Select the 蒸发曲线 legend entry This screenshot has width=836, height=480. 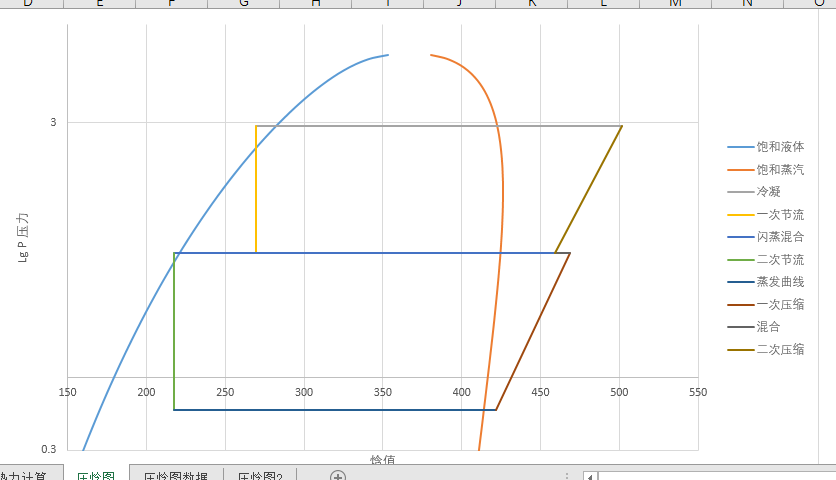(x=766, y=282)
